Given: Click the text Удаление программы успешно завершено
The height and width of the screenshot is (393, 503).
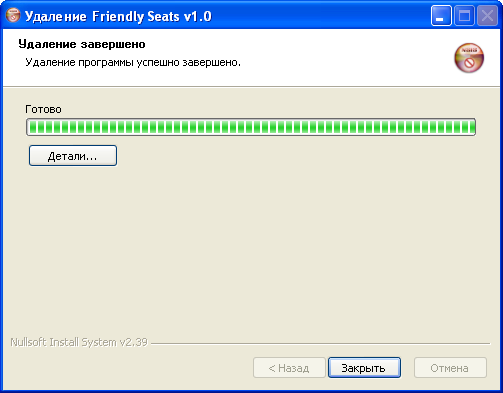Looking at the screenshot, I should click(133, 62).
